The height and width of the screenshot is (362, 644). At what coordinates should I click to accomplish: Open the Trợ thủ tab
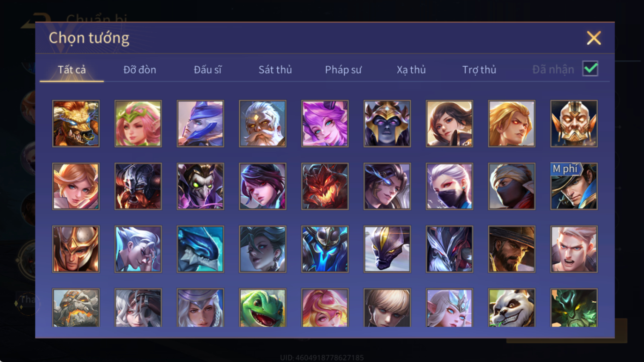(x=479, y=70)
